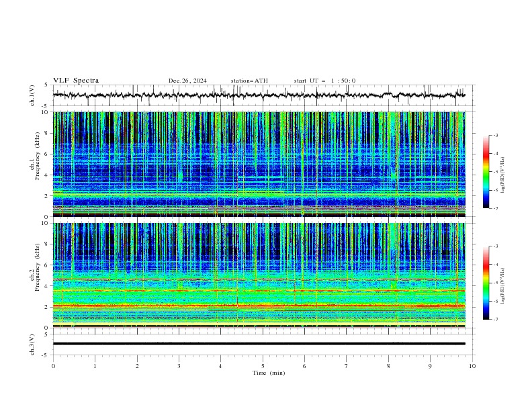Click the "ch.1(V)" waveform axis label
Screen dimensions: 532x411
(x=32, y=95)
